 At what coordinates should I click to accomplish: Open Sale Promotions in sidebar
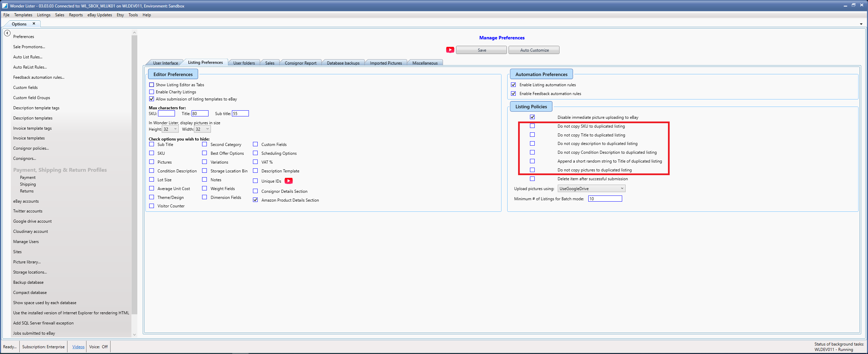tap(29, 47)
